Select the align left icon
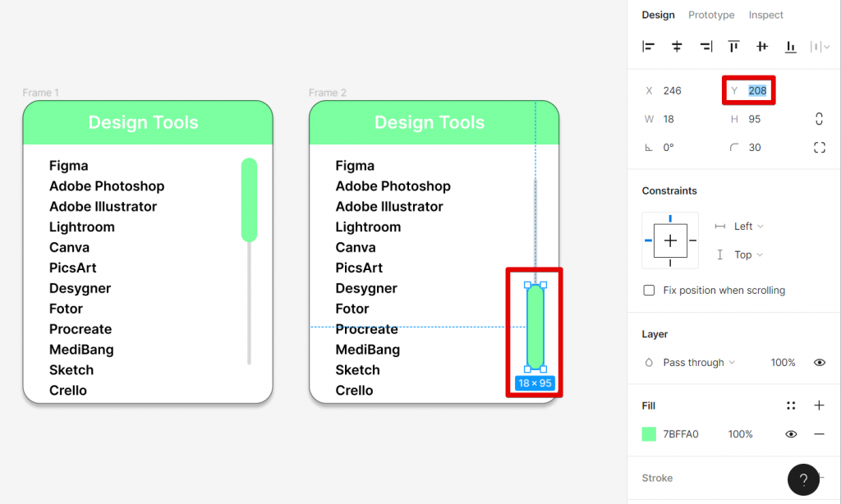 (648, 47)
